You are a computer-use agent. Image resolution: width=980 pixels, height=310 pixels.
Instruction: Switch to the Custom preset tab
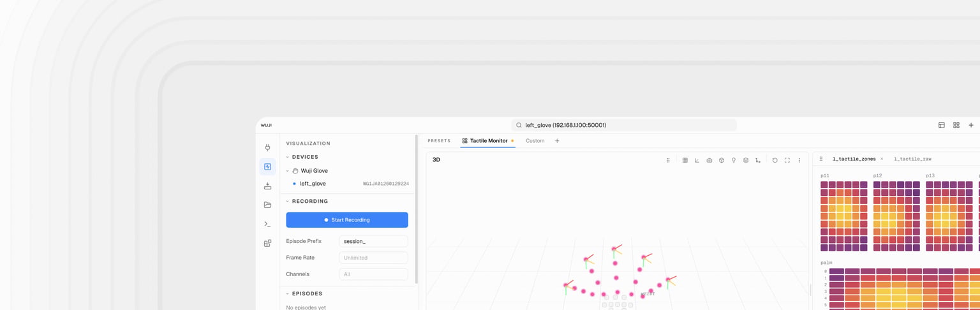click(x=535, y=141)
